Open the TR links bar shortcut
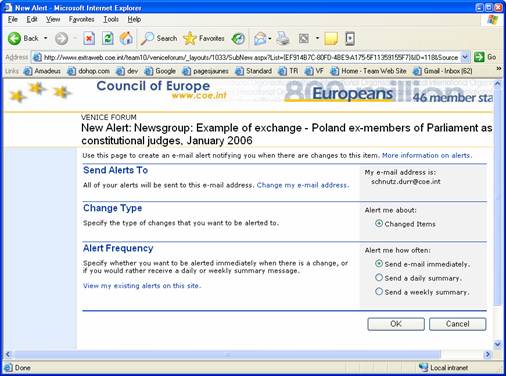 288,71
